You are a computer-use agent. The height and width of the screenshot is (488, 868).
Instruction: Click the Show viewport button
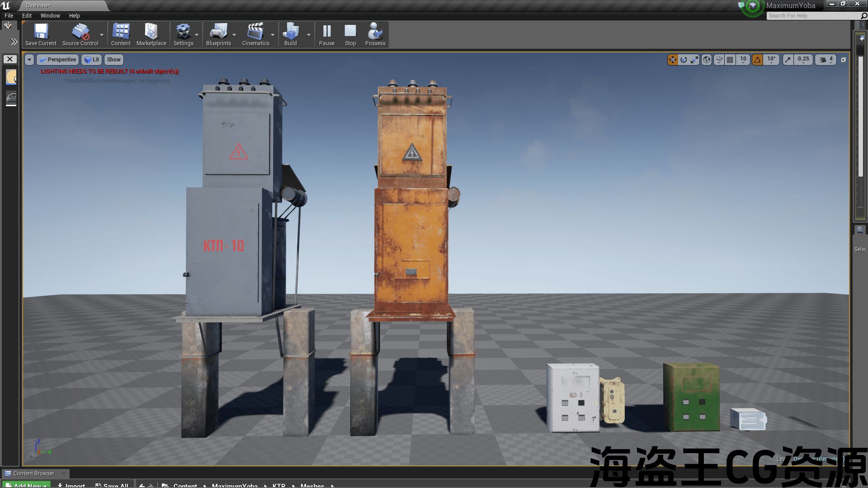click(x=113, y=60)
